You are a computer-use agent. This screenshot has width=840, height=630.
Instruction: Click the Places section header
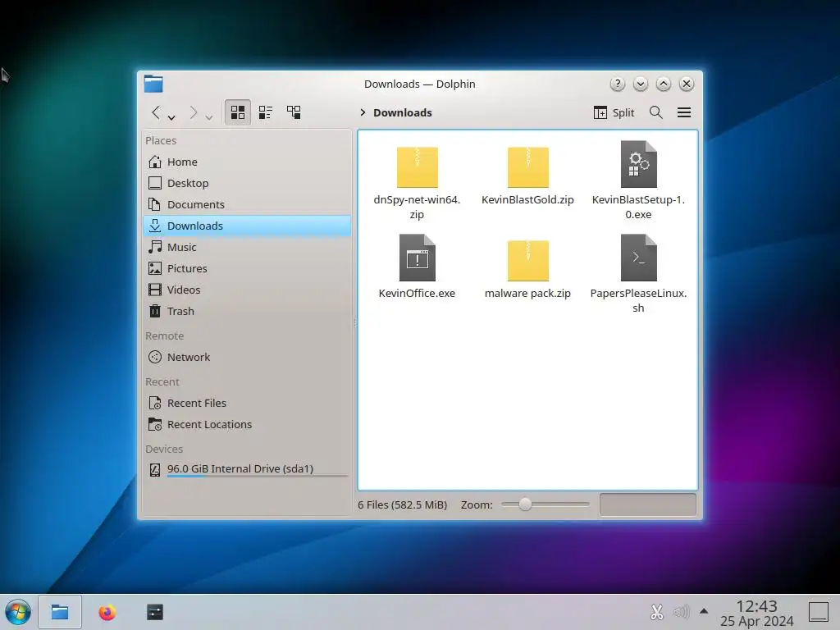point(161,141)
